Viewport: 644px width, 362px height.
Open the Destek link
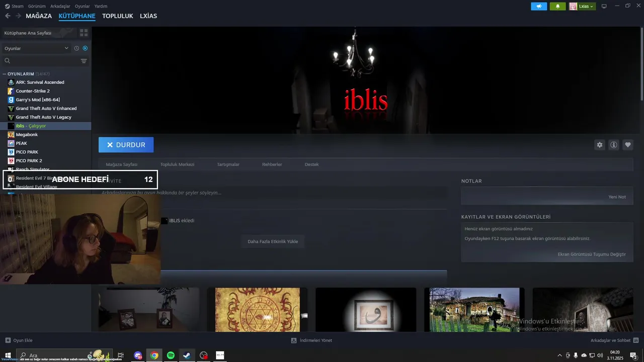[311, 164]
